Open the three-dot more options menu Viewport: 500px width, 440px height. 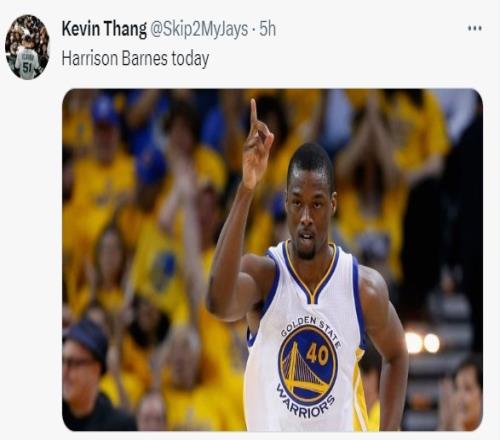click(475, 28)
